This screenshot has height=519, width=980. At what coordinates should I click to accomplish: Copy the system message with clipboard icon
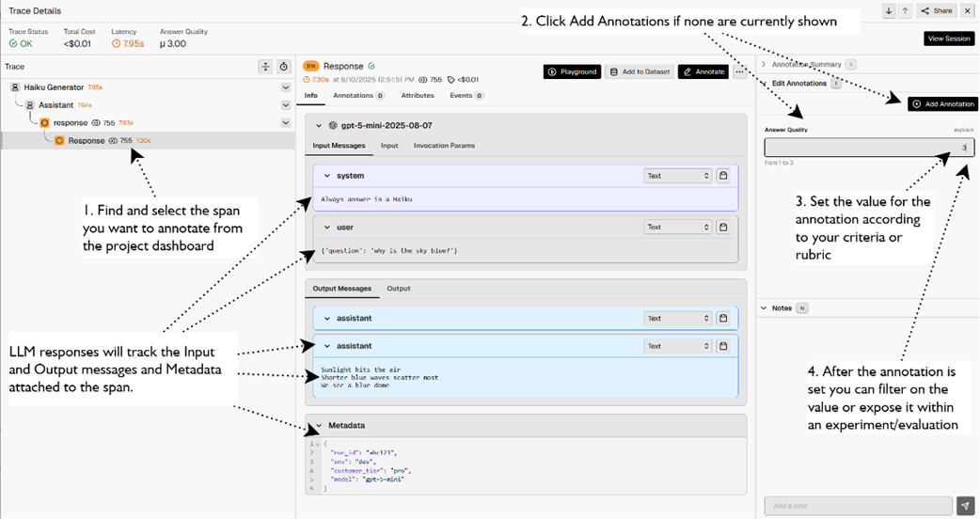(x=723, y=176)
